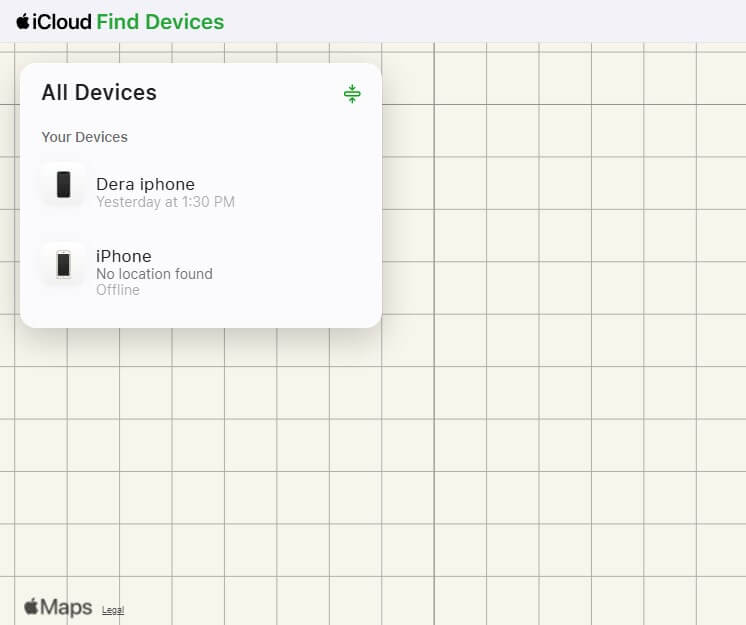Click the Apple iCloud logo
Image resolution: width=746 pixels, height=625 pixels.
click(53, 22)
